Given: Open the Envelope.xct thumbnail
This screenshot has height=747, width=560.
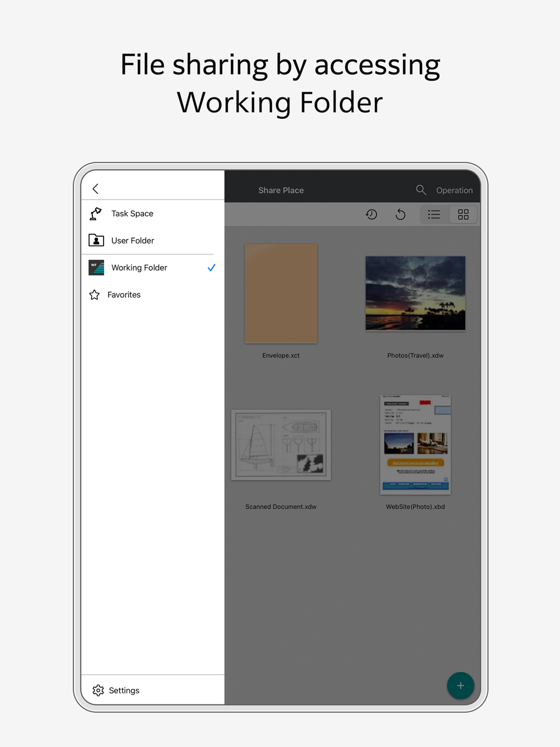Looking at the screenshot, I should point(281,293).
